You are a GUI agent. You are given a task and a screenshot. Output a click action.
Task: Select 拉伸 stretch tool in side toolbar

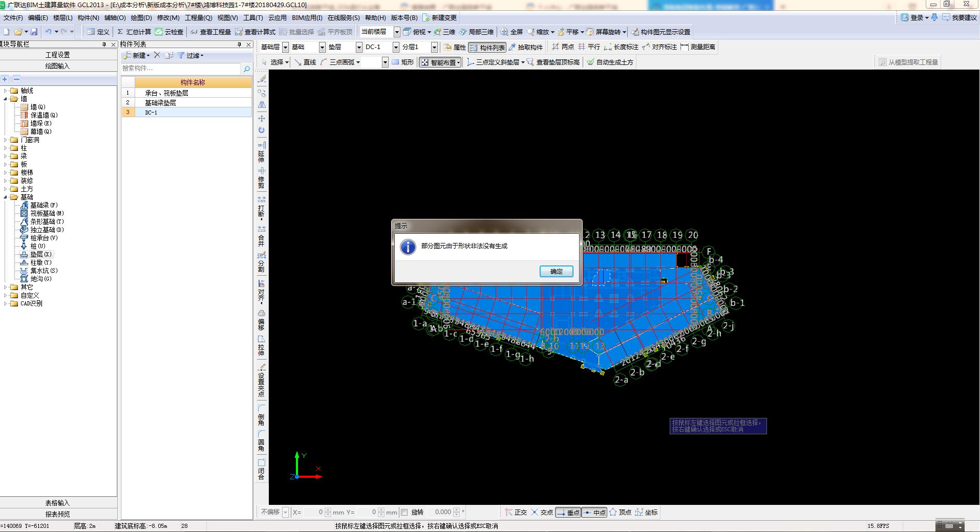click(261, 346)
